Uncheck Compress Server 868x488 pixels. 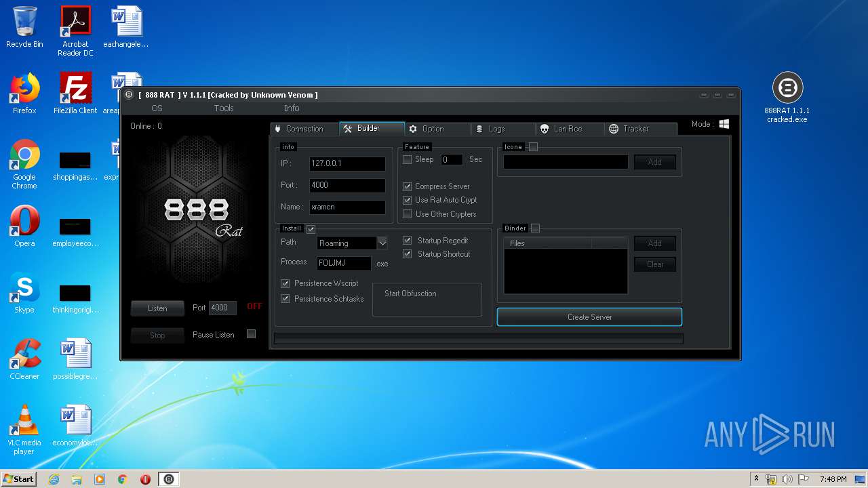(x=407, y=186)
